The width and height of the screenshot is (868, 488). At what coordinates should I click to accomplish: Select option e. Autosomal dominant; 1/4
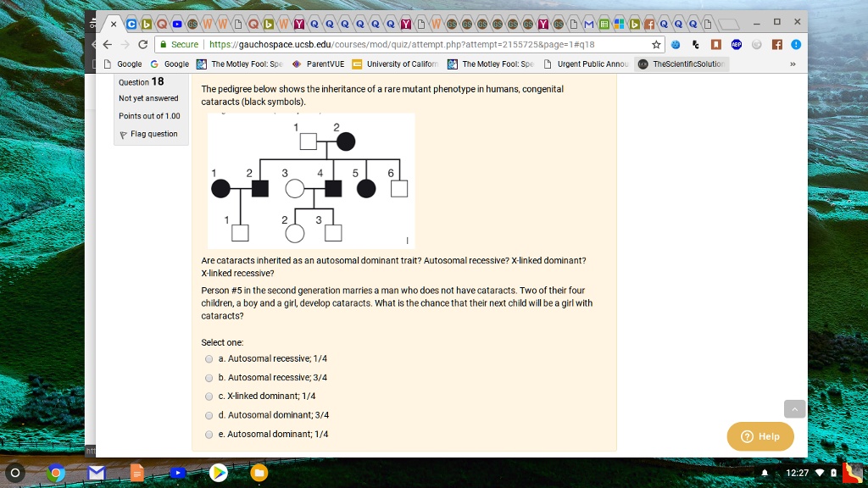click(x=209, y=435)
